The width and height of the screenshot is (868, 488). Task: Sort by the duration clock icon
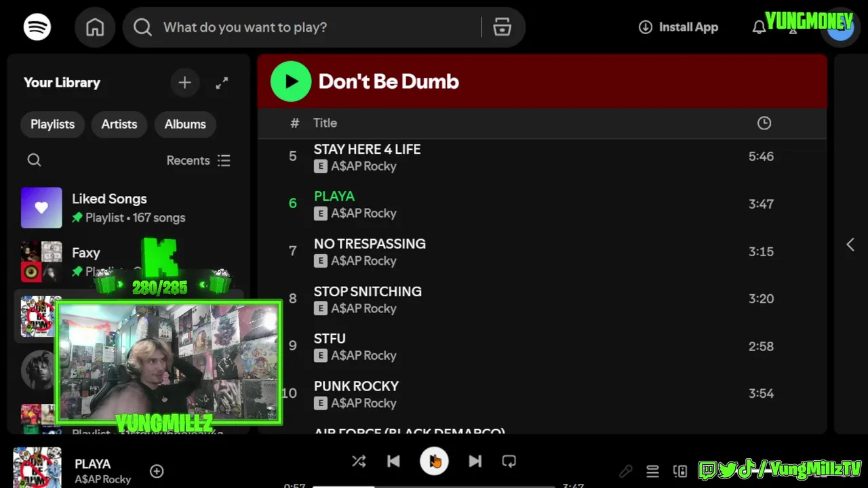tap(764, 123)
